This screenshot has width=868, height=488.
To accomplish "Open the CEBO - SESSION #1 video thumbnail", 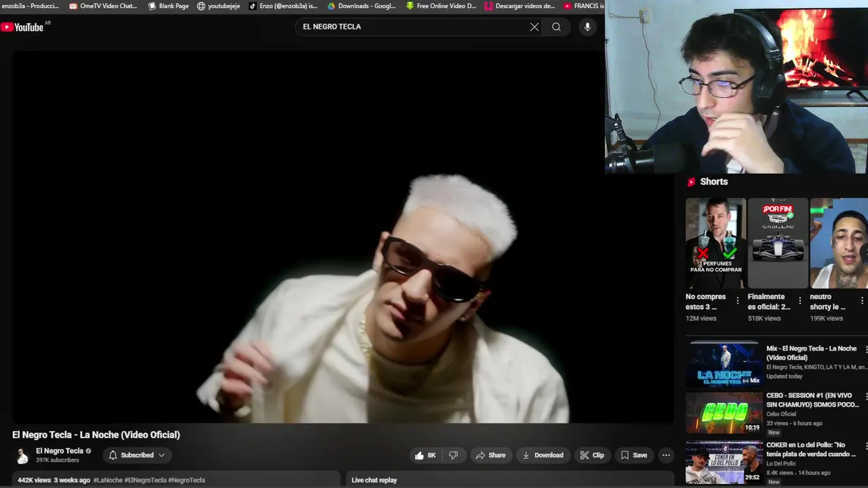I will 724,412.
